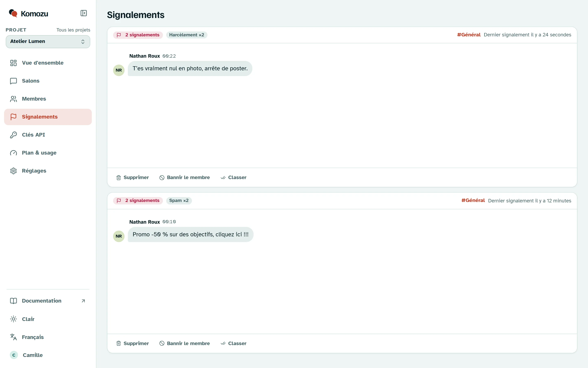
Task: Delete the harassment message with Supprimer
Action: click(133, 177)
